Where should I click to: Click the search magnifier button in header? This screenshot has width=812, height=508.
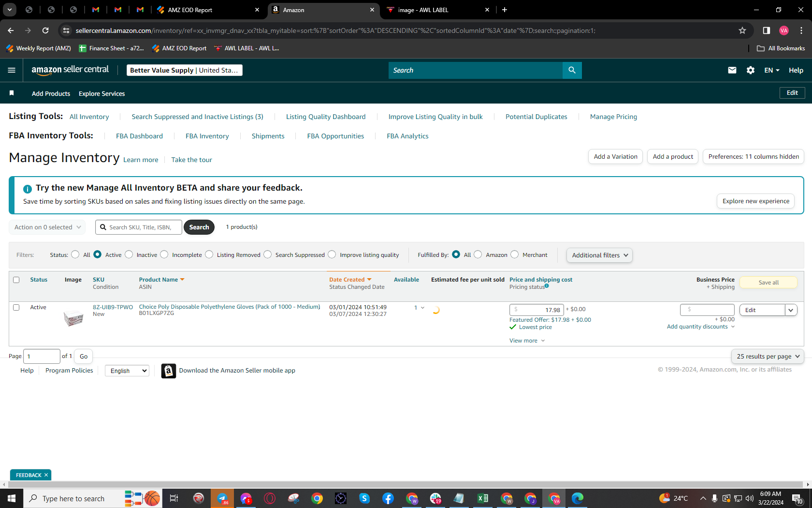coord(572,70)
